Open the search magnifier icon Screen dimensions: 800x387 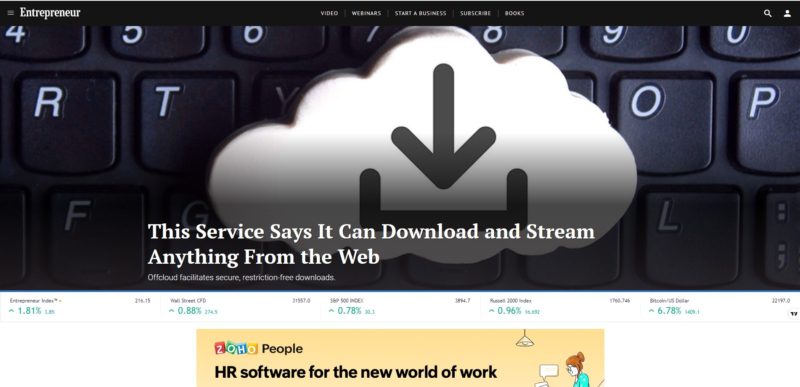[x=767, y=13]
